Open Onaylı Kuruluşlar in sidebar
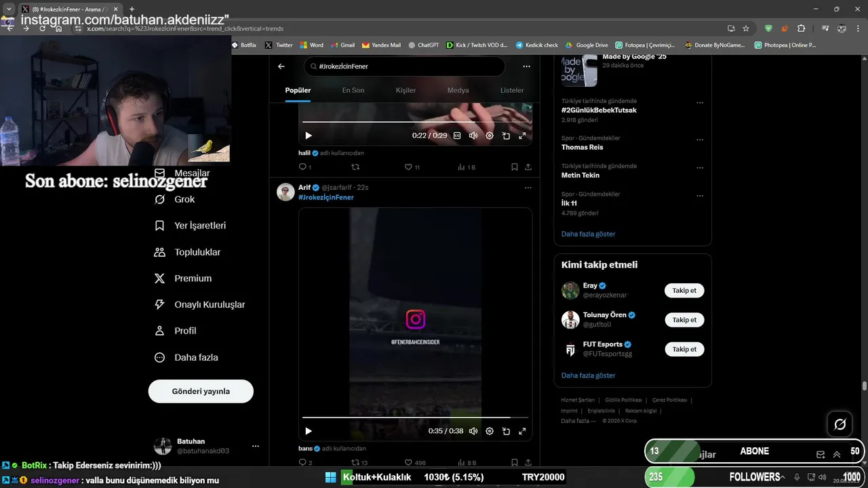Screen dimensions: 868x488 pos(201,305)
